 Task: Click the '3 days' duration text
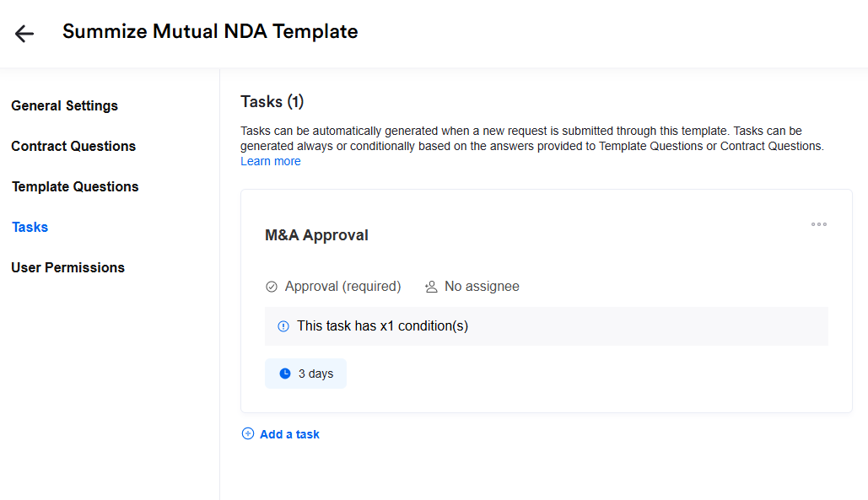[315, 374]
